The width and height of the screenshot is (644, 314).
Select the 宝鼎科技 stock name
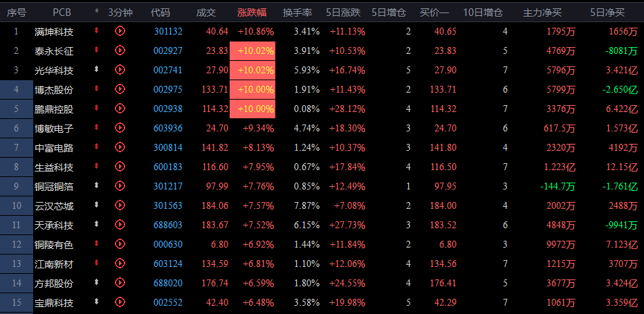(x=54, y=303)
